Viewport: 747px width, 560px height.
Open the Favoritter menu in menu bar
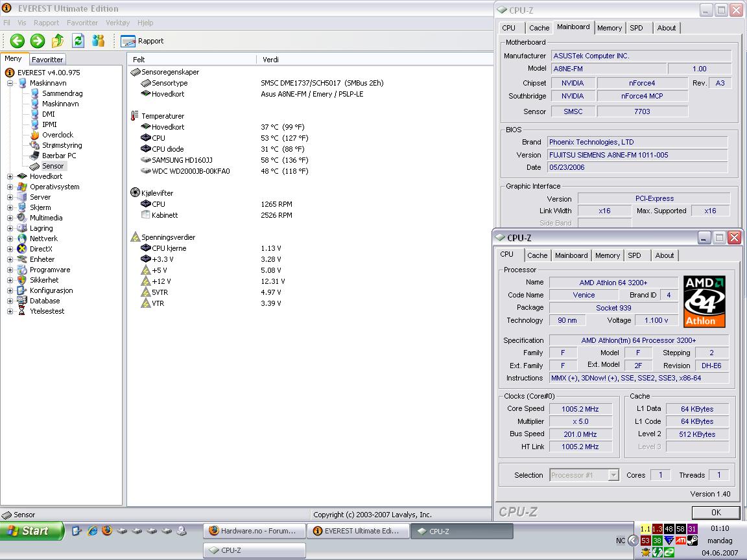point(82,23)
